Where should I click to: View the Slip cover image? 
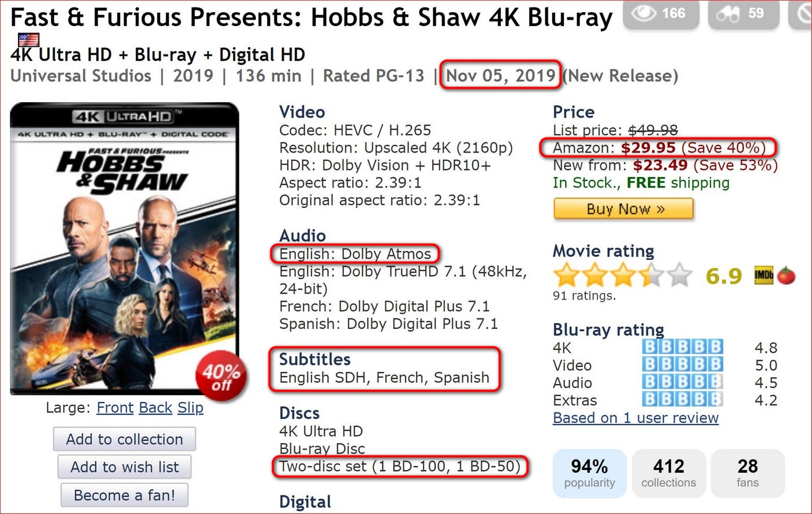[190, 408]
